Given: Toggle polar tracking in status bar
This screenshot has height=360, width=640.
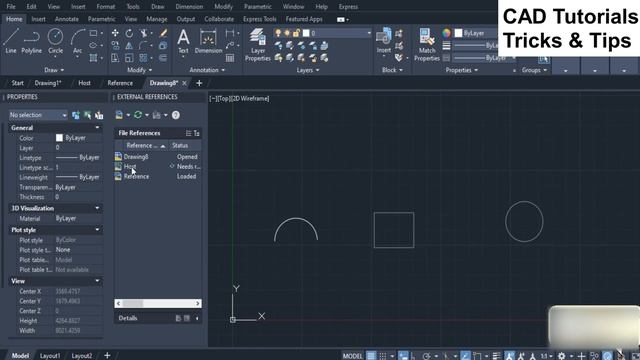Looking at the screenshot, I should (426, 356).
